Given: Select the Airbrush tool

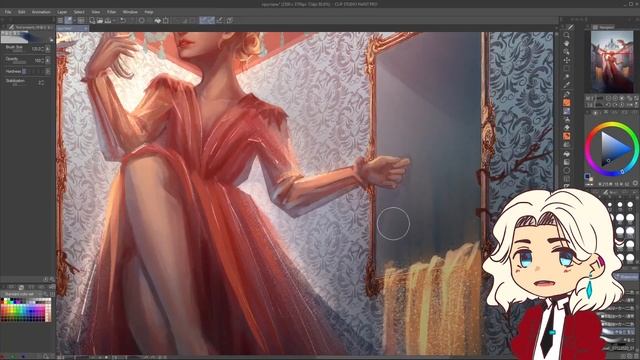Looking at the screenshot, I should 567,119.
